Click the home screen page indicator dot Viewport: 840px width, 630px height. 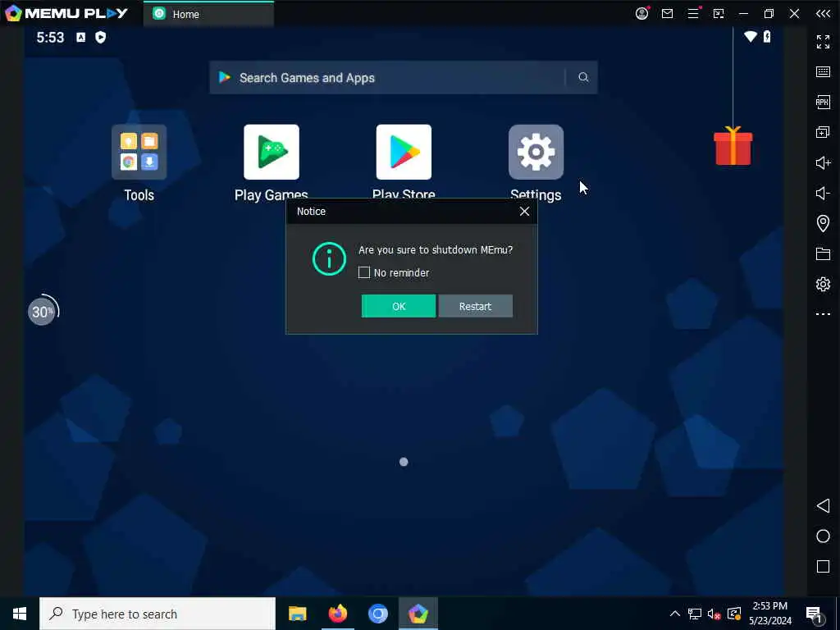tap(404, 462)
